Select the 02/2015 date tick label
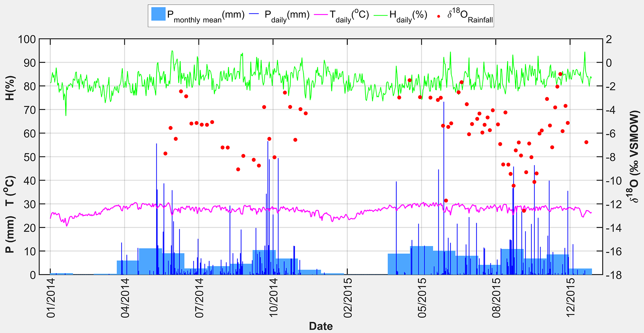Viewport: 644px width, 333px height. pos(348,297)
